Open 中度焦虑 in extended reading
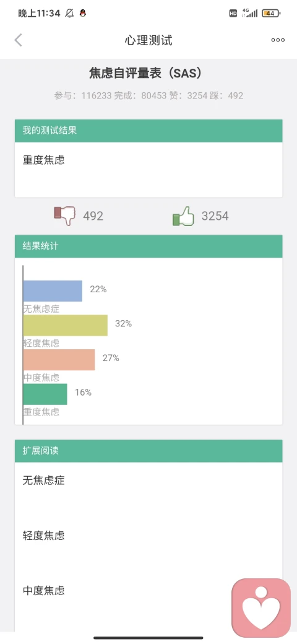The image size is (297, 644). point(43,591)
